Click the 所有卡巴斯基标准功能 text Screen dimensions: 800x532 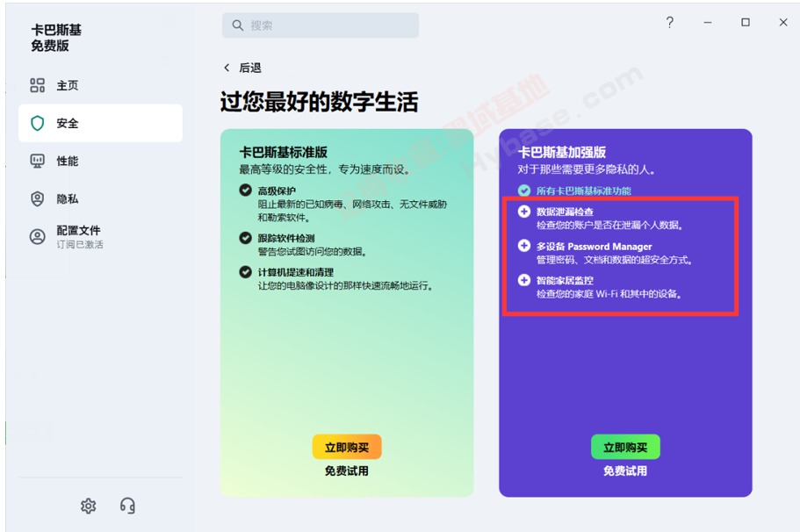coord(584,191)
